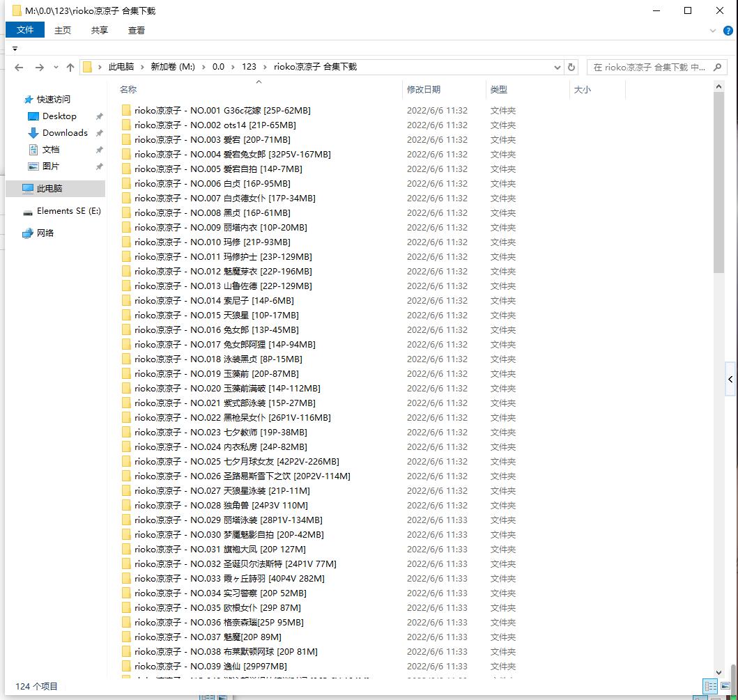The image size is (738, 700).
Task: Refresh the current folder view
Action: click(x=571, y=67)
